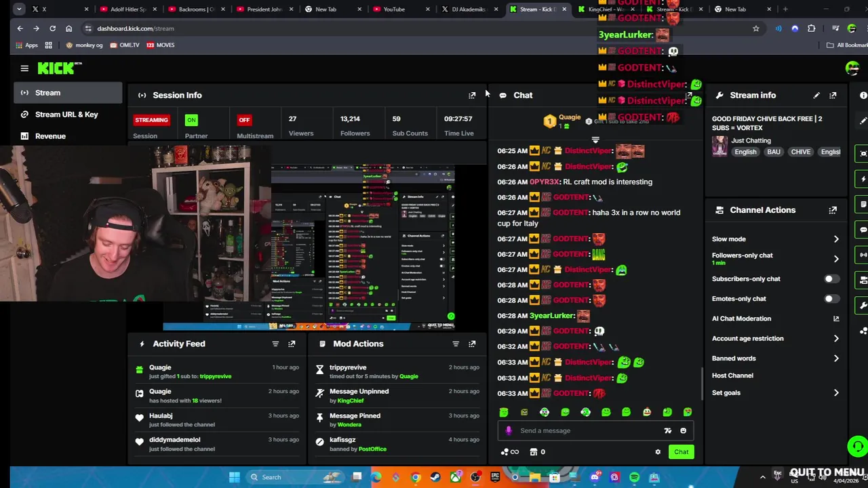Screen dimensions: 868x488
Task: Toggle Subscribers-only chat switch
Action: click(x=831, y=279)
